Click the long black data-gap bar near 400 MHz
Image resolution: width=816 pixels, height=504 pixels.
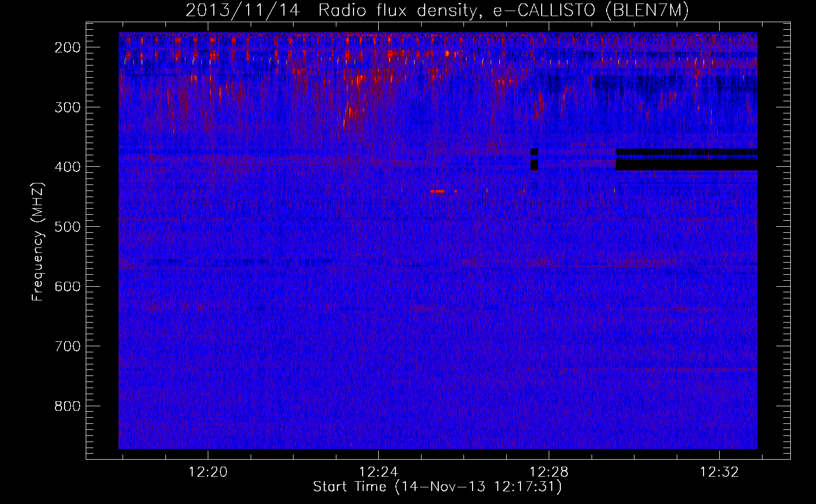[686, 165]
